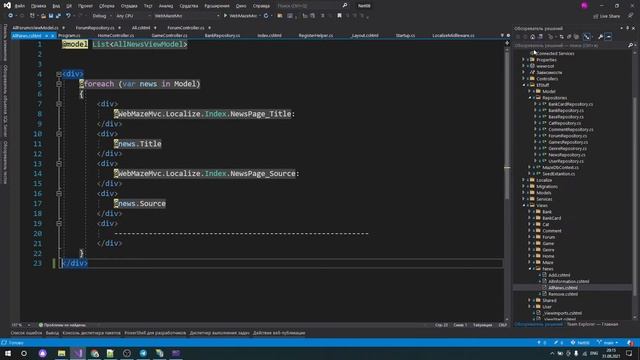Image resolution: width=640 pixels, height=360 pixels.
Task: Expand the Migrations folder
Action: (524, 187)
